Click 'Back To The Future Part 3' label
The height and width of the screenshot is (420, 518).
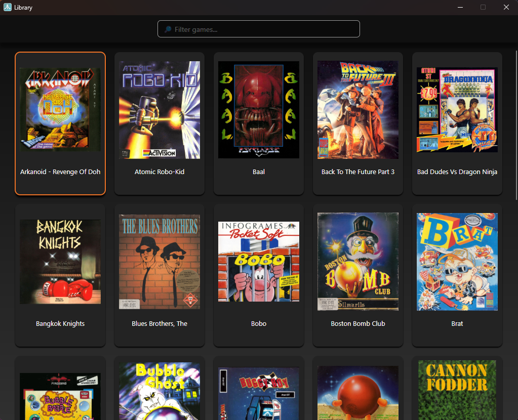pyautogui.click(x=358, y=172)
